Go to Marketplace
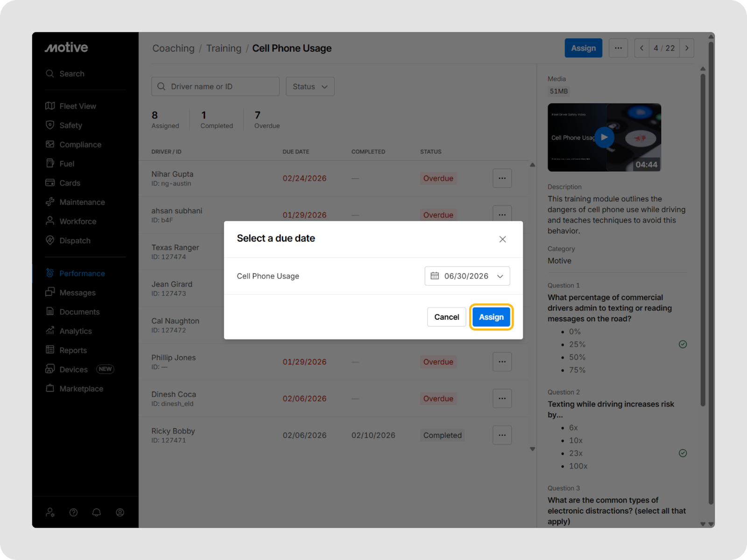 pyautogui.click(x=74, y=389)
